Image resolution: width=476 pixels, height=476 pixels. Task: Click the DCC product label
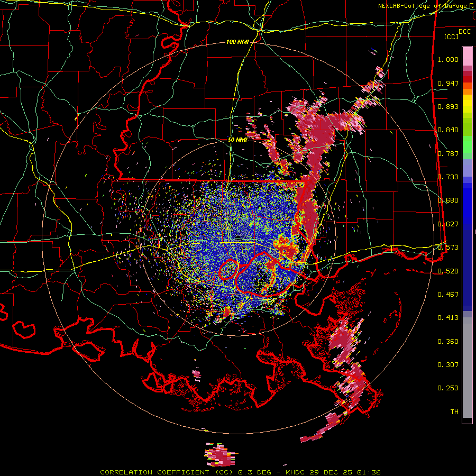pyautogui.click(x=464, y=32)
